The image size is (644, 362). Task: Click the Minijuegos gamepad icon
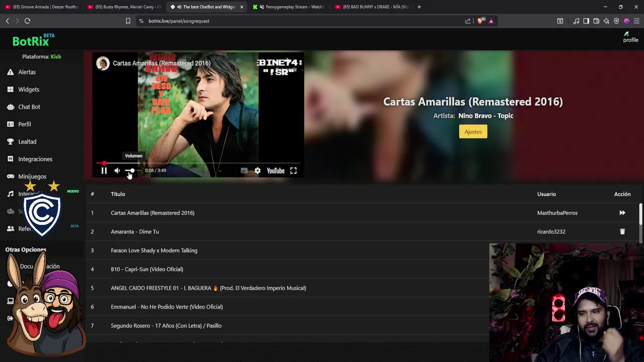[x=10, y=176]
